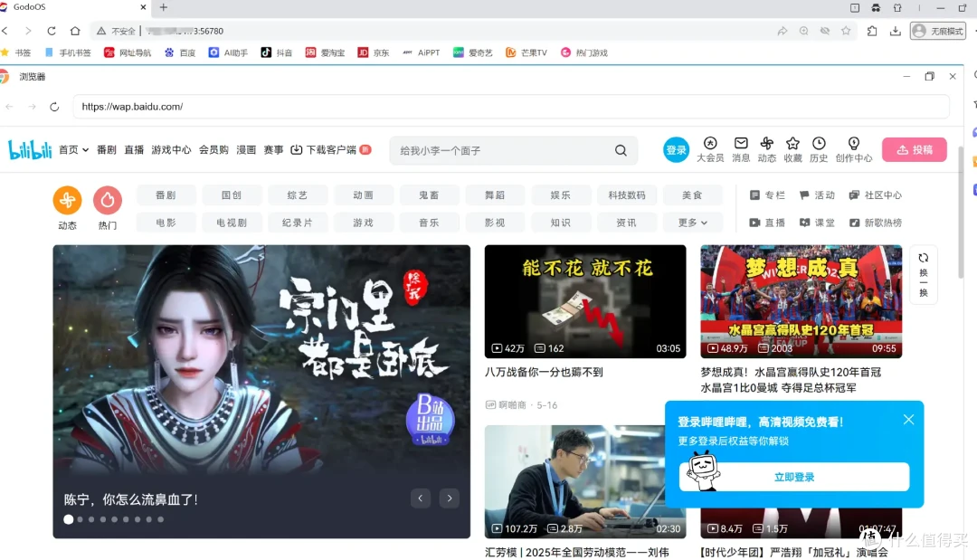Click the 大会员 icon in header
The image size is (977, 560).
pos(710,143)
